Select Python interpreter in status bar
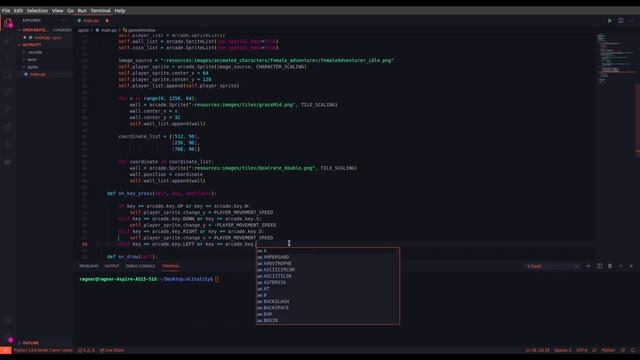 point(43,350)
